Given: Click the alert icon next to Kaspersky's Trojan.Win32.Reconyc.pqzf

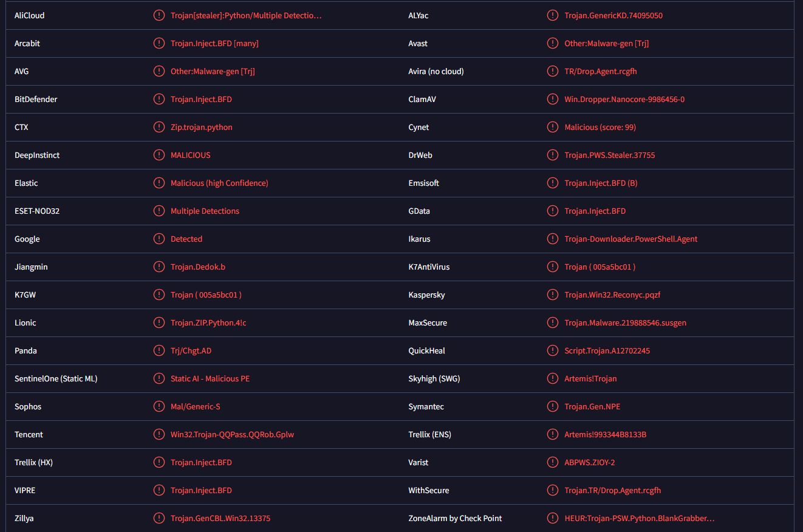Looking at the screenshot, I should (553, 295).
